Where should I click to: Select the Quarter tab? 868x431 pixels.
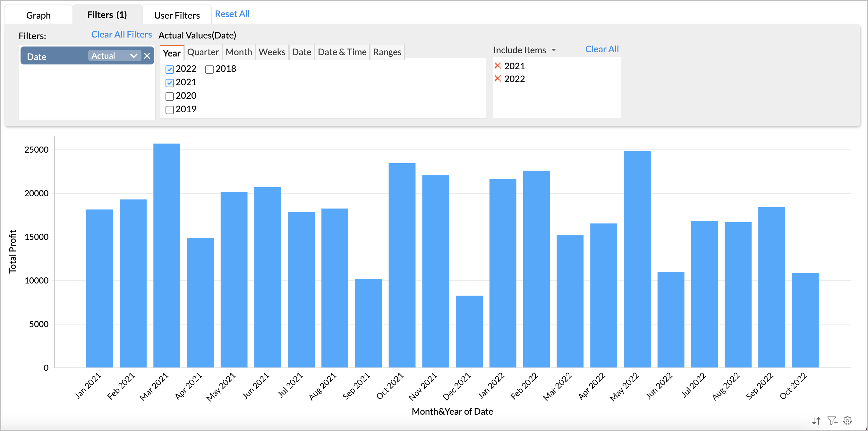[x=203, y=52]
